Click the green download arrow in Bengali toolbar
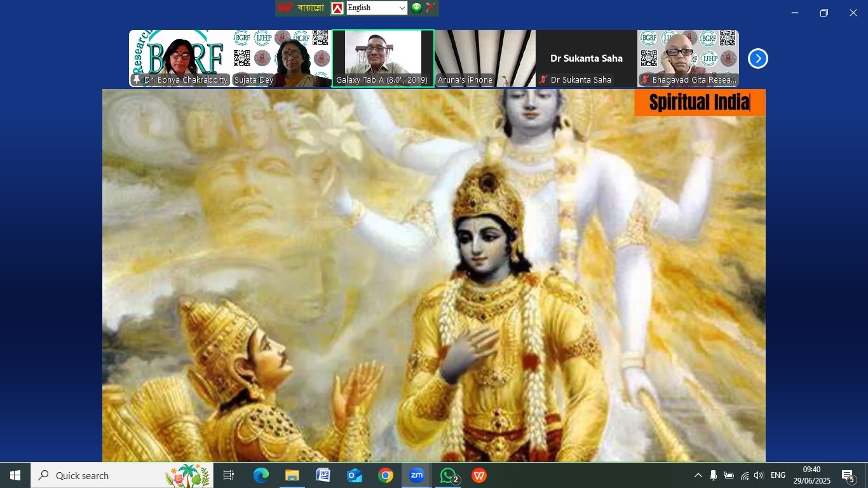Screen dimensions: 868x488 (416, 8)
